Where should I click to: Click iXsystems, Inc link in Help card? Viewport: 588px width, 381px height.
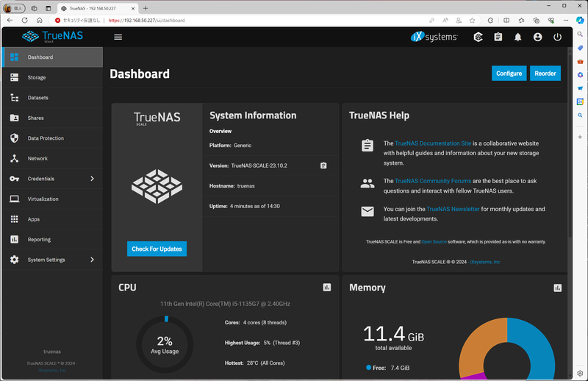(485, 262)
